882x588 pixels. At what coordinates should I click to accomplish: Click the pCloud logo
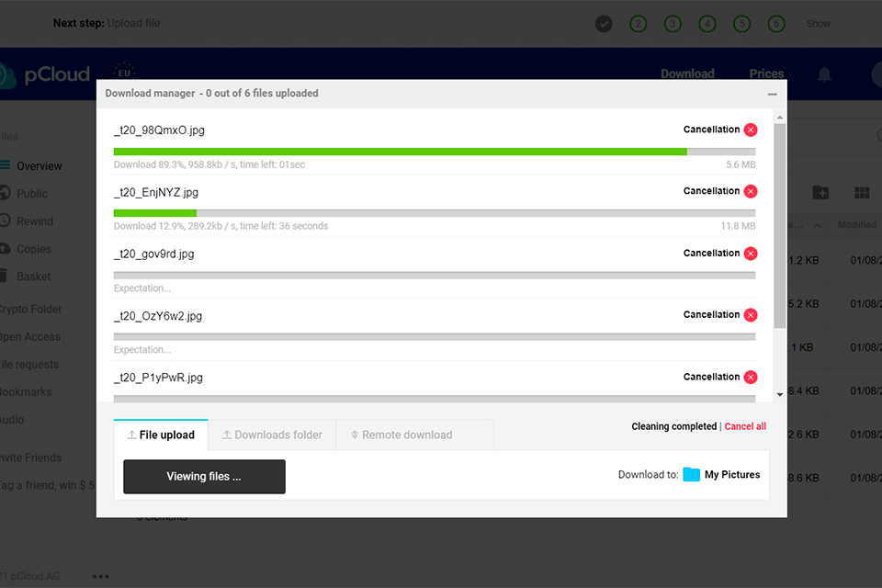click(x=55, y=74)
